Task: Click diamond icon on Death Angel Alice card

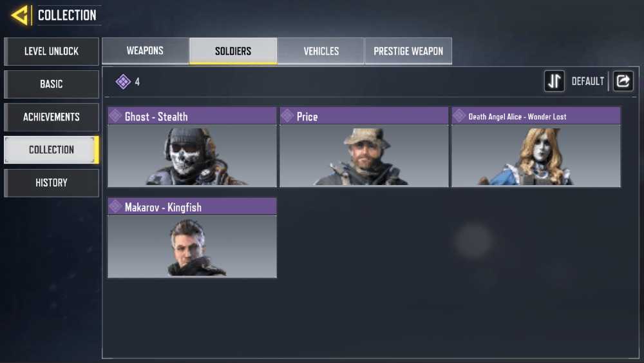Action: (459, 116)
